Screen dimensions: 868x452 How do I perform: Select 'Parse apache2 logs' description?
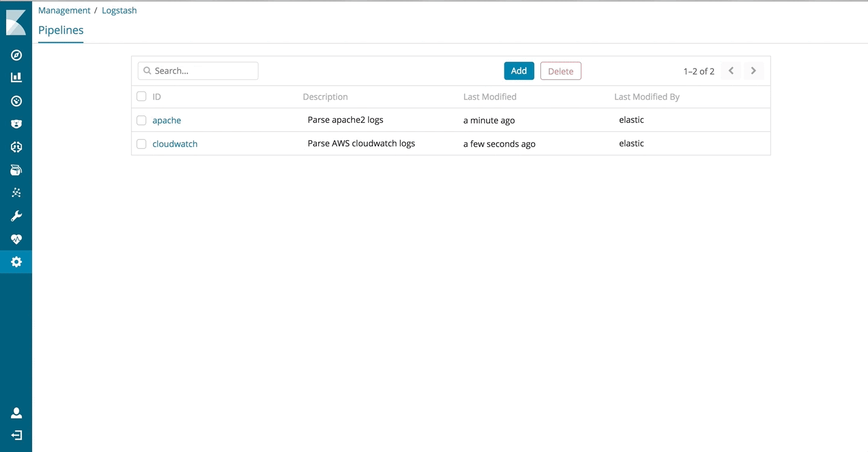point(345,120)
